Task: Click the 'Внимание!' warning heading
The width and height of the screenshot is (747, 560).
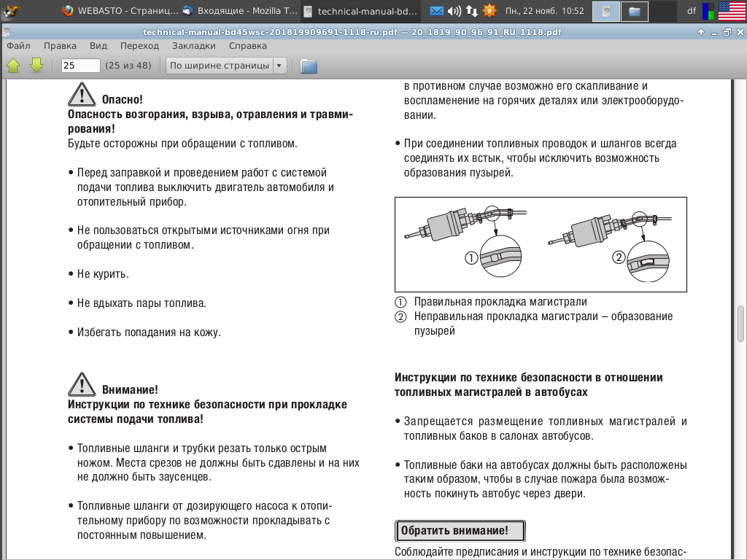Action: click(x=130, y=389)
